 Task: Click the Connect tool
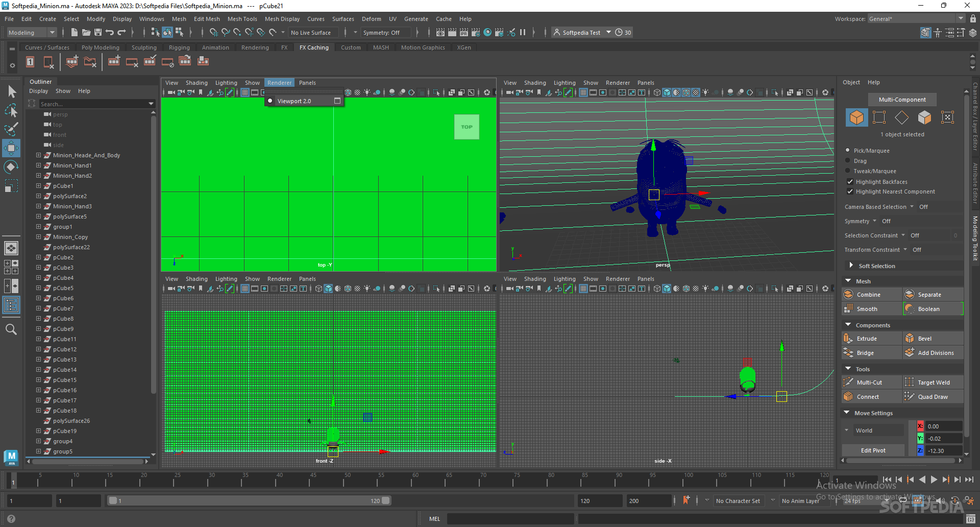pos(872,397)
